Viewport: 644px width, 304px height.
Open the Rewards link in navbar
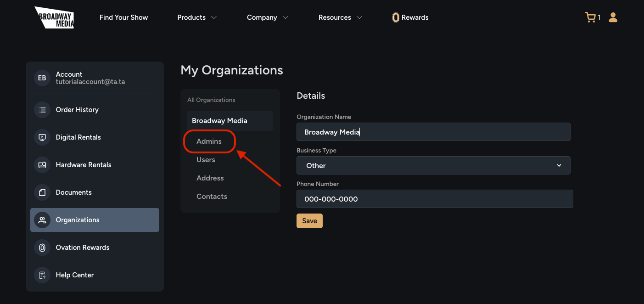coord(410,17)
